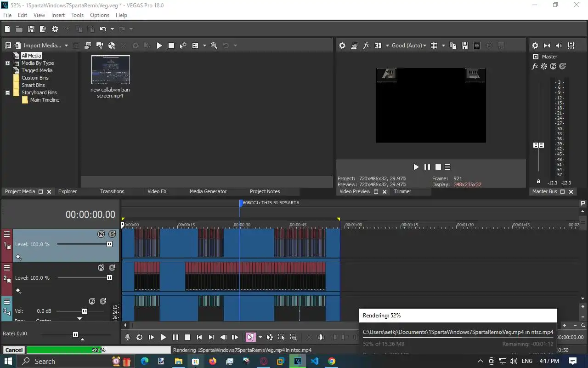Select the All Media bin
Viewport: 588px width, 368px height.
point(31,56)
